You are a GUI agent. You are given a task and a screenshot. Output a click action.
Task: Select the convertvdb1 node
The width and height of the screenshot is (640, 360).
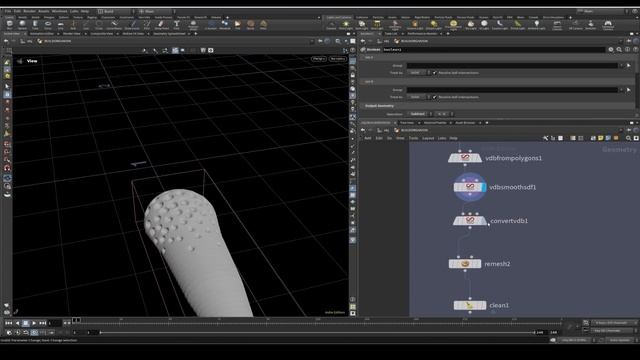tap(470, 221)
